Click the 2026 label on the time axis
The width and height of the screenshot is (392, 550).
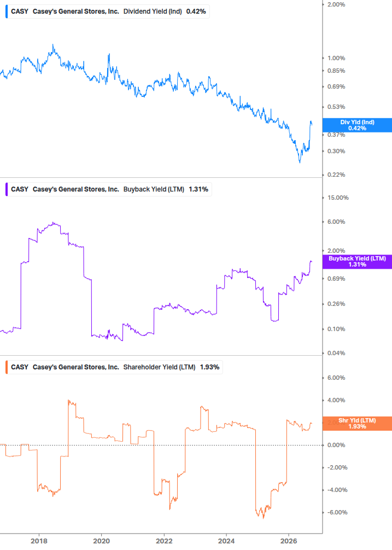pyautogui.click(x=289, y=541)
